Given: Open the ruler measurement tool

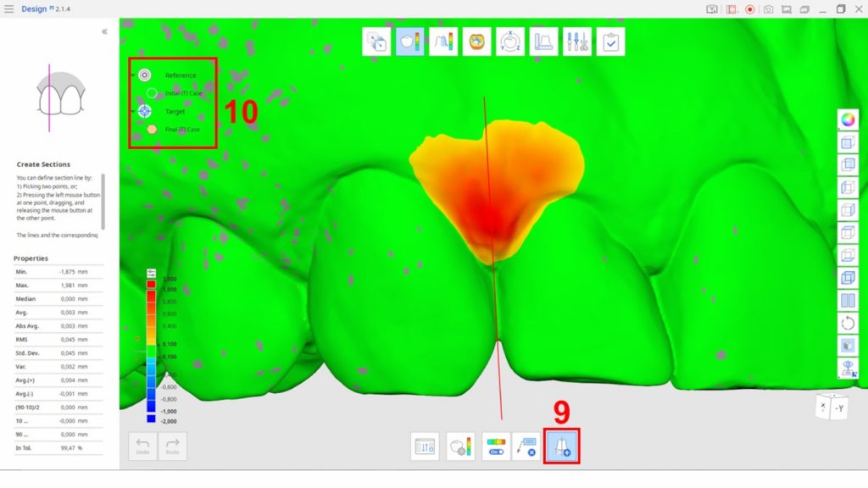Looking at the screenshot, I should (x=543, y=42).
